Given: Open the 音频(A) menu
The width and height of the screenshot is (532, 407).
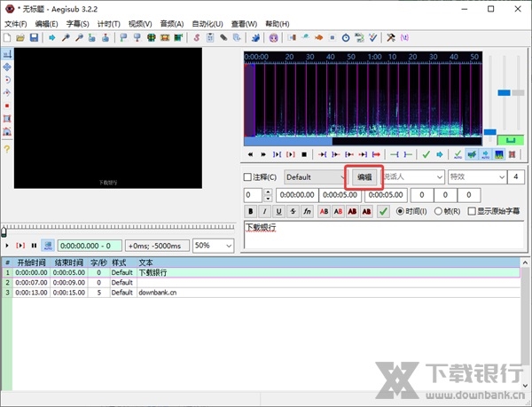Looking at the screenshot, I should pos(174,24).
